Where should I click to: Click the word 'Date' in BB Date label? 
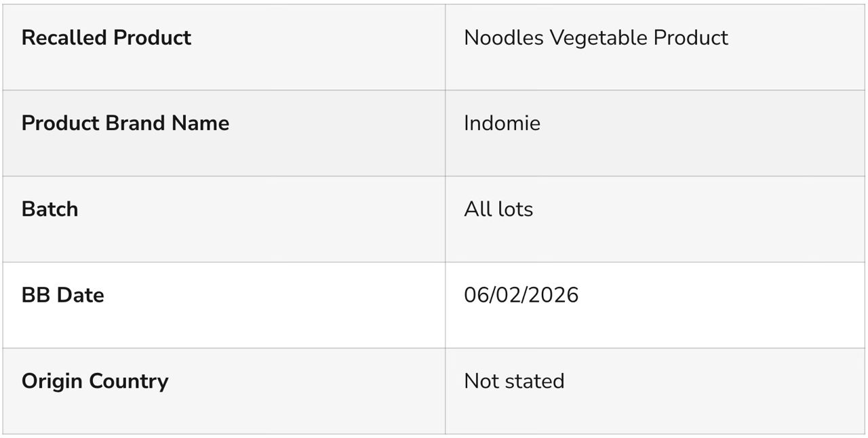80,296
